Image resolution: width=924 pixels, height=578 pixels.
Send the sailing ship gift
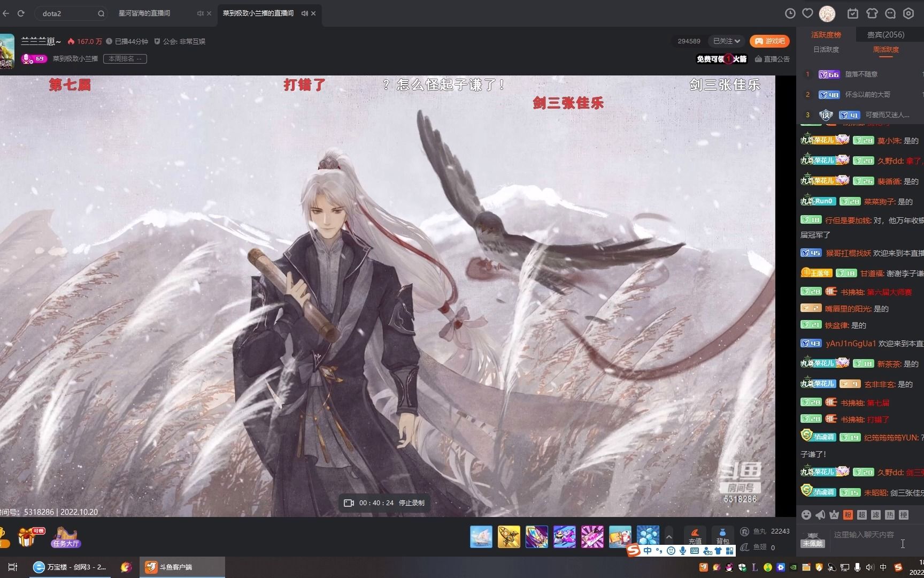(481, 537)
